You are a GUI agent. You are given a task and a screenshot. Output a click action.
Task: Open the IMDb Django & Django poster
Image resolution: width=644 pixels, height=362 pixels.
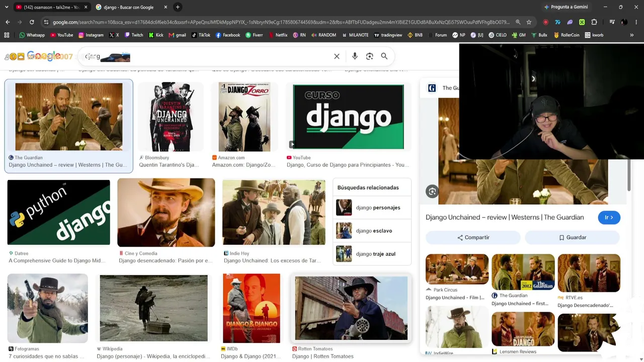point(252,308)
